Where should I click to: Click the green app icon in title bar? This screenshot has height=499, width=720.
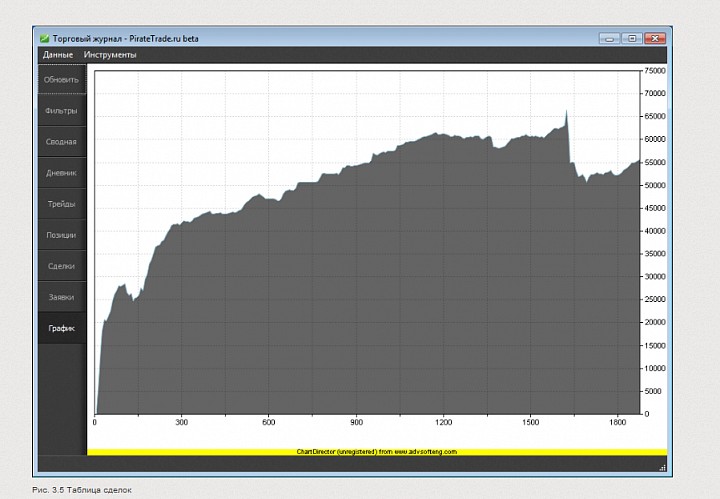click(x=45, y=39)
